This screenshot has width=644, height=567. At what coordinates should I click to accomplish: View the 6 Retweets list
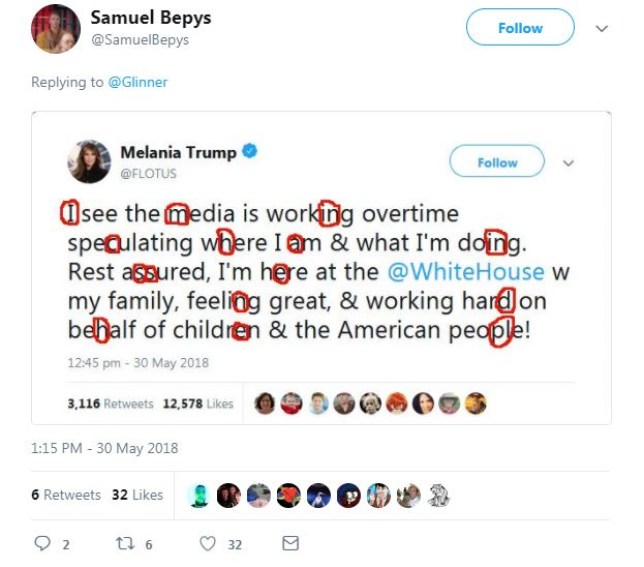click(66, 495)
